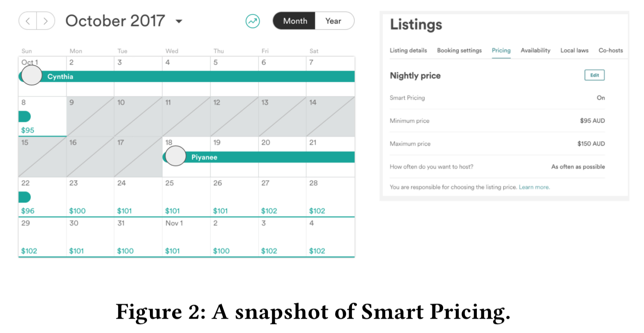This screenshot has height=333, width=644.
Task: Select November 1 calendar cell
Action: pos(186,237)
